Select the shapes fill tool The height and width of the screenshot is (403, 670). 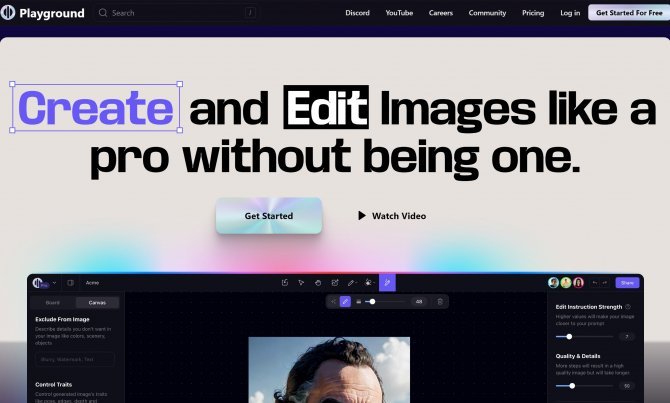pyautogui.click(x=369, y=282)
